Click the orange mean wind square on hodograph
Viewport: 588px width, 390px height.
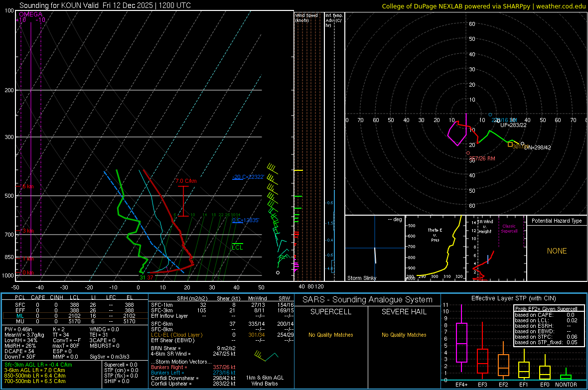[x=510, y=144]
